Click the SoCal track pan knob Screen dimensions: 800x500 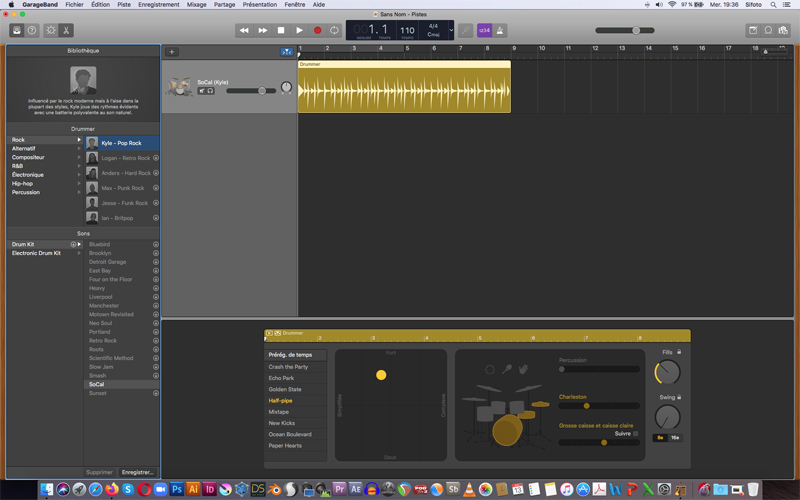pyautogui.click(x=286, y=87)
